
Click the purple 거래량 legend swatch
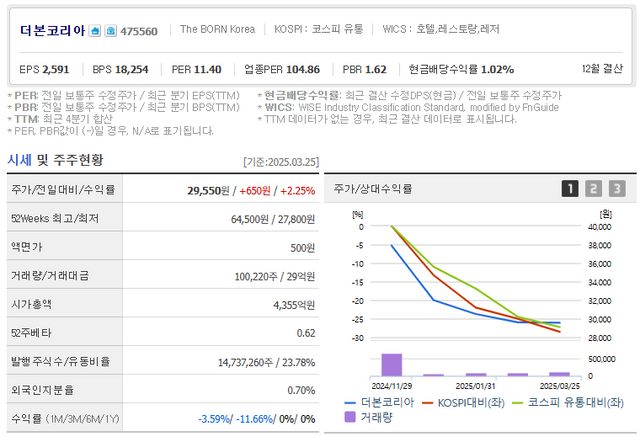click(350, 419)
